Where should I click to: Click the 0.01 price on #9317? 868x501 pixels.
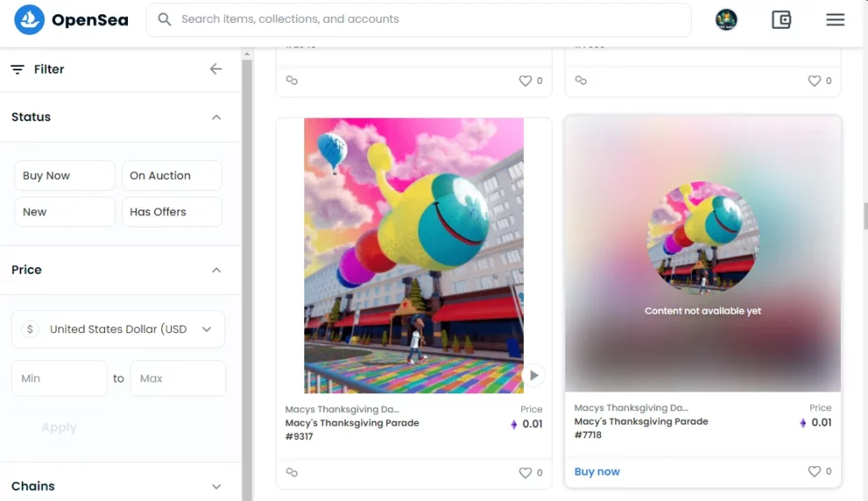coord(532,425)
